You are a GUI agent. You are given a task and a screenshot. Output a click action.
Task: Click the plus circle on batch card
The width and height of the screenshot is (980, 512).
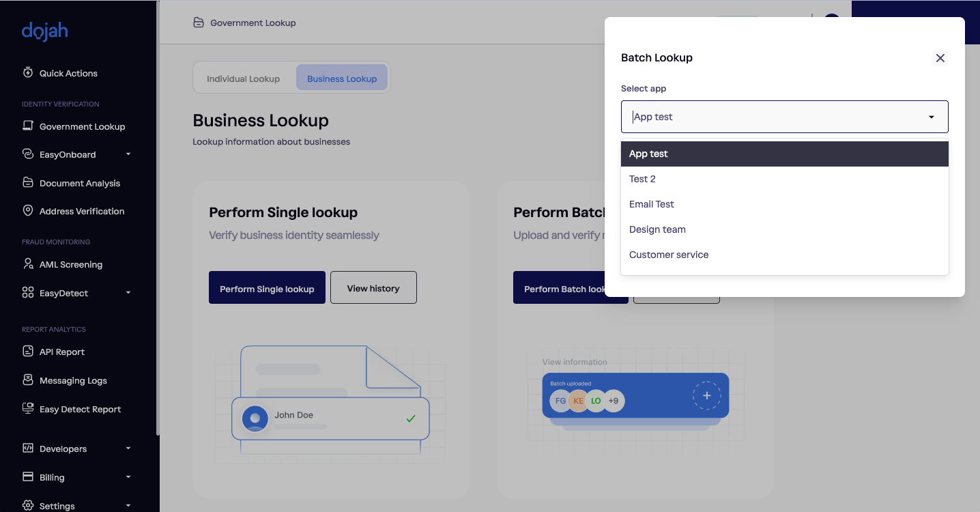[x=706, y=396]
